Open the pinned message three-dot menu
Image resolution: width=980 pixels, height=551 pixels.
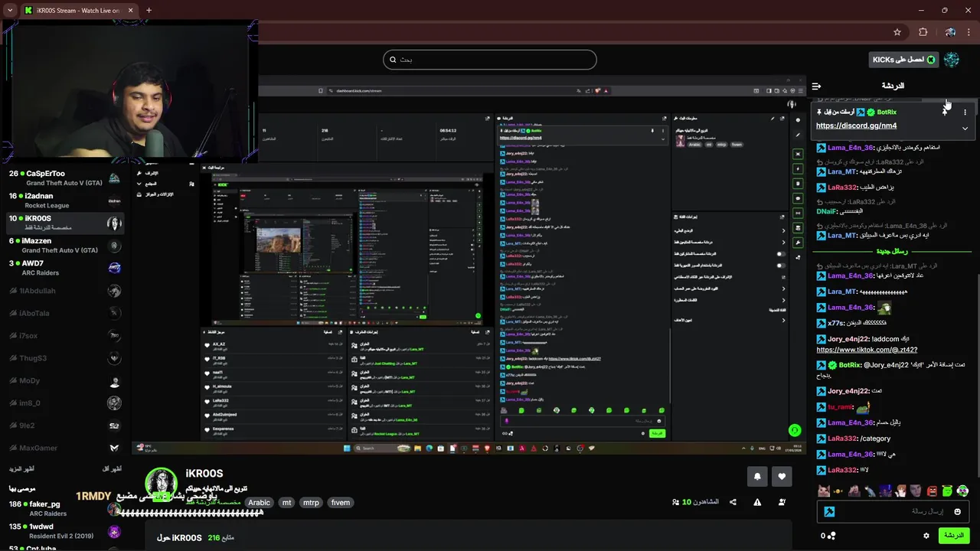(x=965, y=112)
